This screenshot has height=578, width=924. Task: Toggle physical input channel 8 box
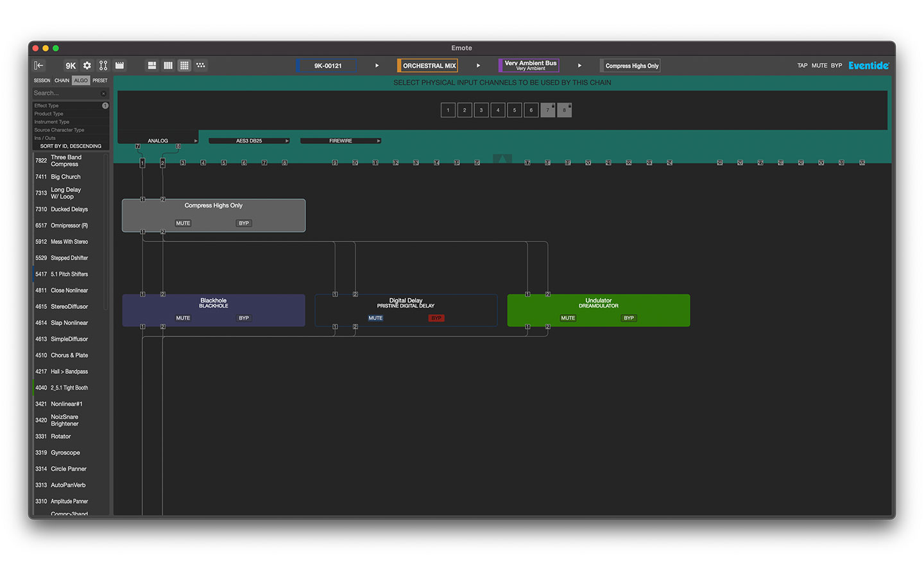click(564, 110)
